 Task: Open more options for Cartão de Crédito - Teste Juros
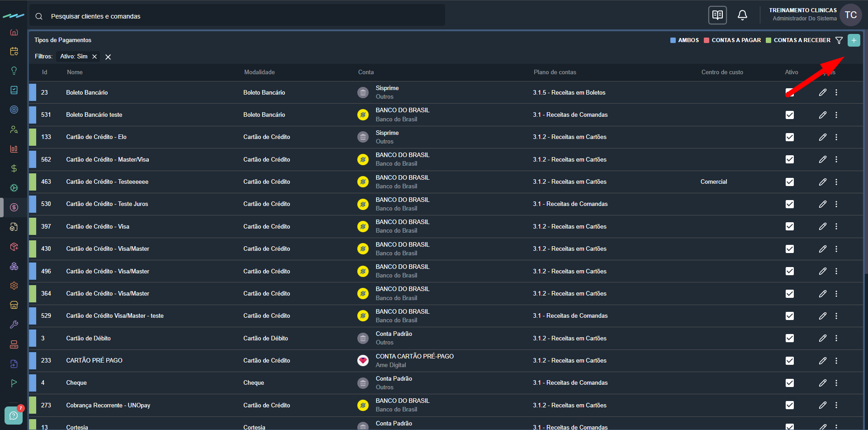coord(836,204)
